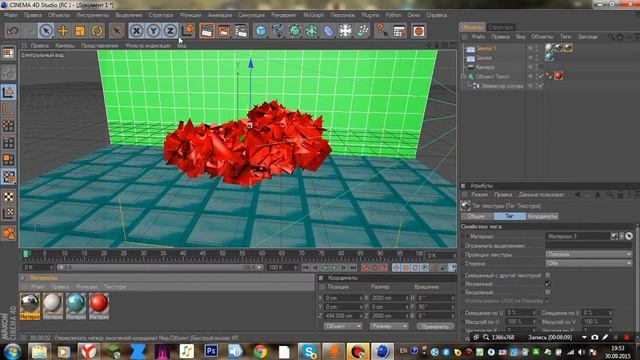Select Земля 1 object in the tree
Screen dimensions: 640x360
coord(486,48)
